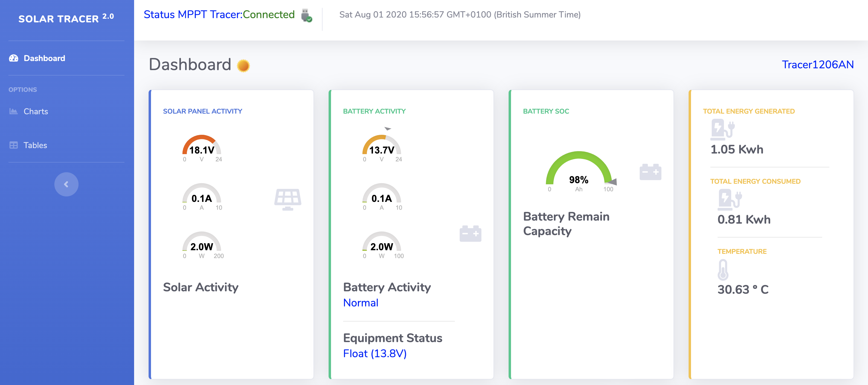Click the BATTERY ACTIVITY card title

(x=374, y=111)
